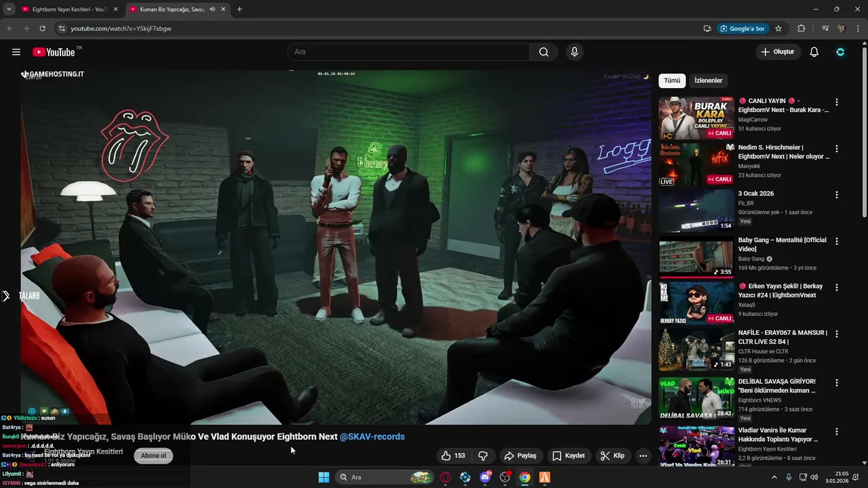This screenshot has height=488, width=868.
Task: Save video with Kaydet button
Action: coord(568,455)
